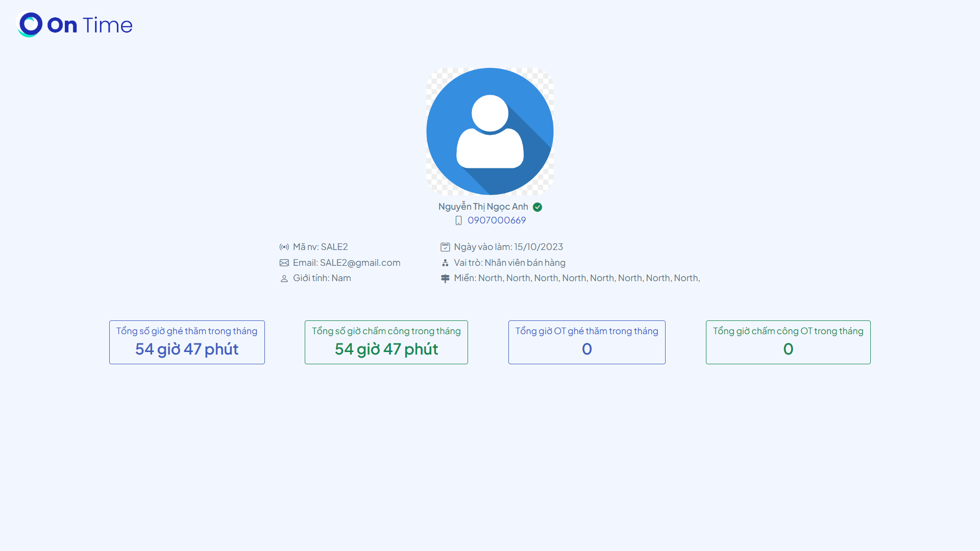980x551 pixels.
Task: Click the role hierarchy icon
Action: tap(445, 263)
